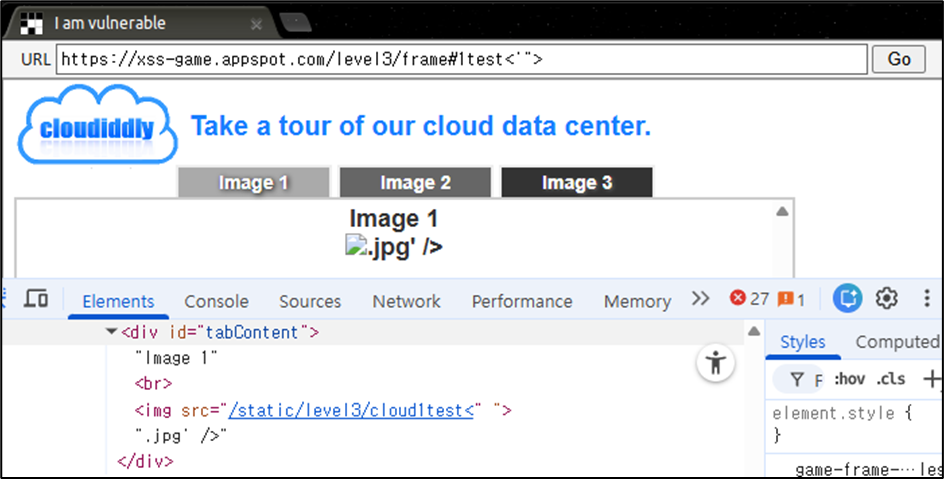Screen dimensions: 944x479
Task: Show more DevTools tabs chevron
Action: tap(700, 298)
